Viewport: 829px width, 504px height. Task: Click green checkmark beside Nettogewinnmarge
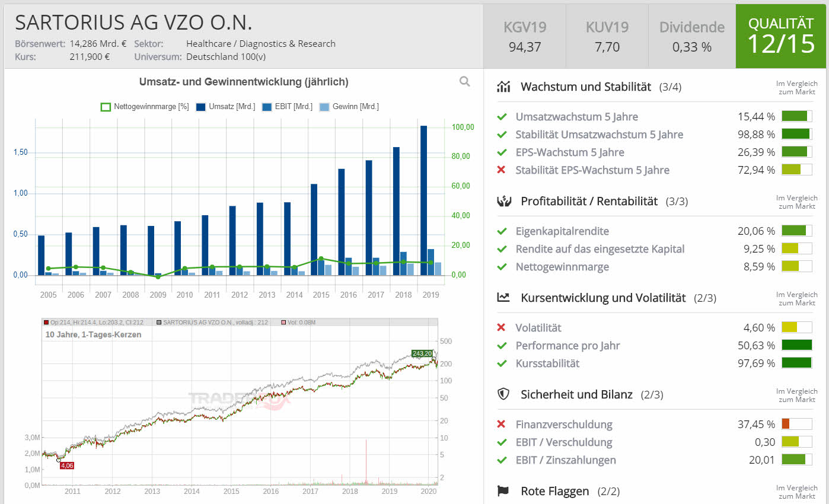coord(502,267)
